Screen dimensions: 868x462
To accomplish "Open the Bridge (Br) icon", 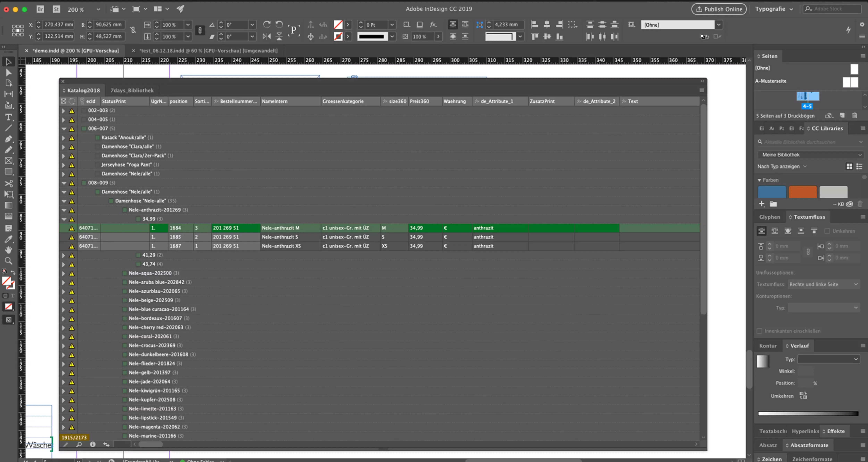I will pyautogui.click(x=40, y=9).
